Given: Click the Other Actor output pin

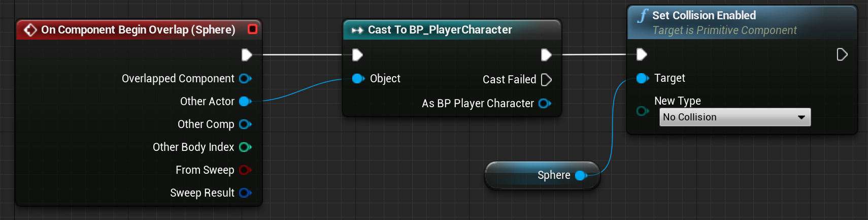Looking at the screenshot, I should 245,102.
